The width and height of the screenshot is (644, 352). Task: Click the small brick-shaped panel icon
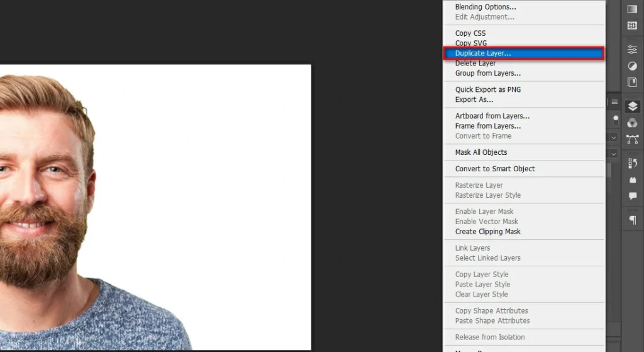[x=633, y=180]
